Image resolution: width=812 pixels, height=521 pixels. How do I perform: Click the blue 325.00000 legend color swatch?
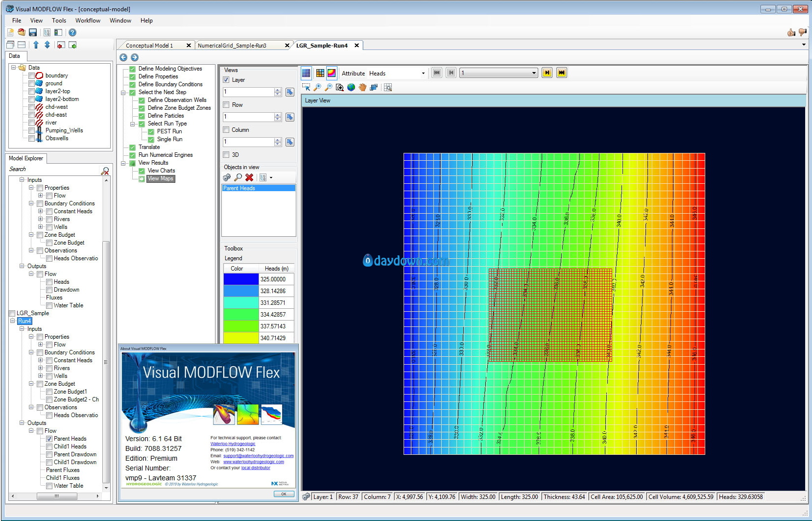(x=241, y=279)
